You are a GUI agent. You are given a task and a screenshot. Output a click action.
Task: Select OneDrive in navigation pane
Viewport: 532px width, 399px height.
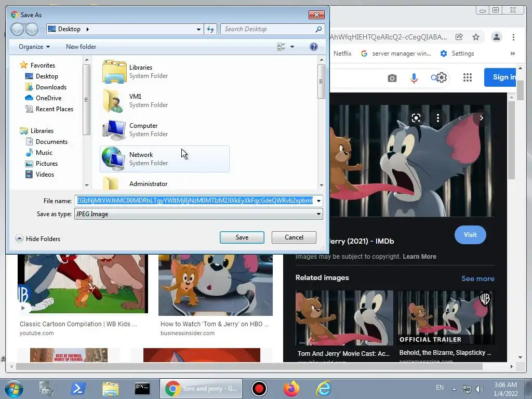tap(43, 98)
